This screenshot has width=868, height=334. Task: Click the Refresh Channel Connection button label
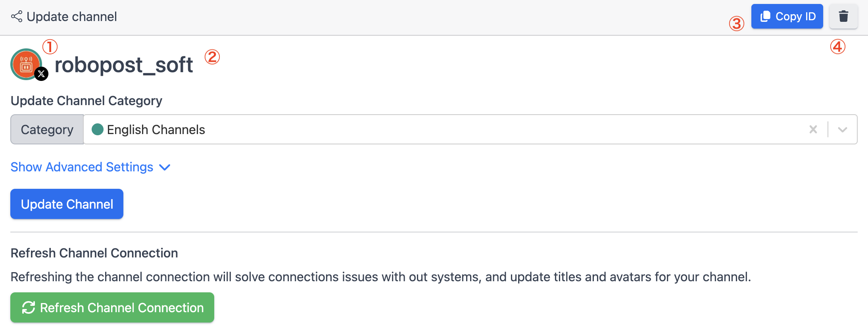pos(122,307)
